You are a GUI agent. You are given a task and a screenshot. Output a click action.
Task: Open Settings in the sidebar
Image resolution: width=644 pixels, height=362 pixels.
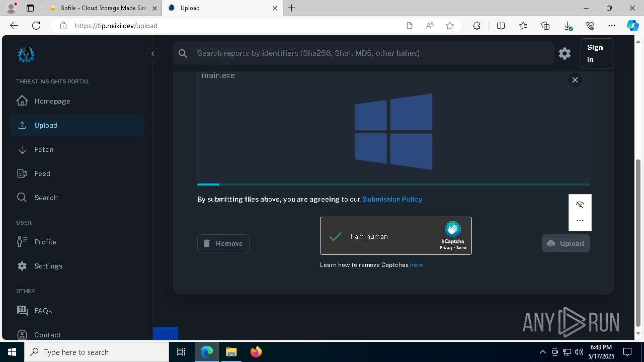click(x=77, y=266)
